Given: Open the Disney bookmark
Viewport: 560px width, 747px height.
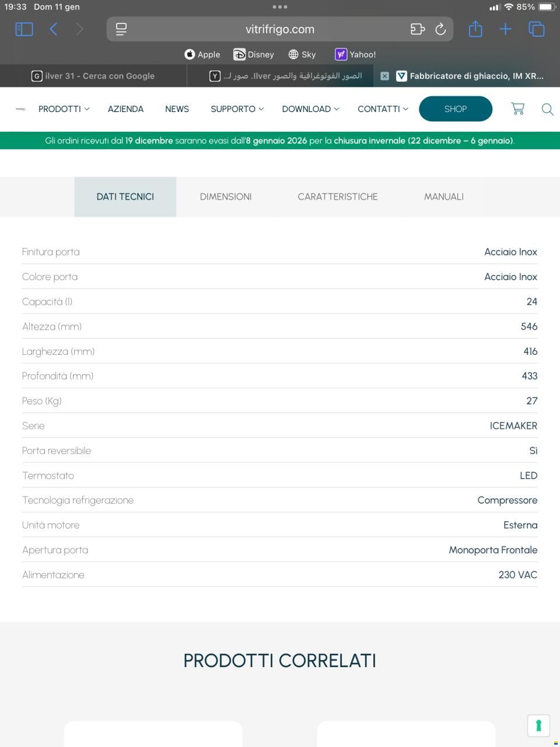Looking at the screenshot, I should [x=254, y=54].
